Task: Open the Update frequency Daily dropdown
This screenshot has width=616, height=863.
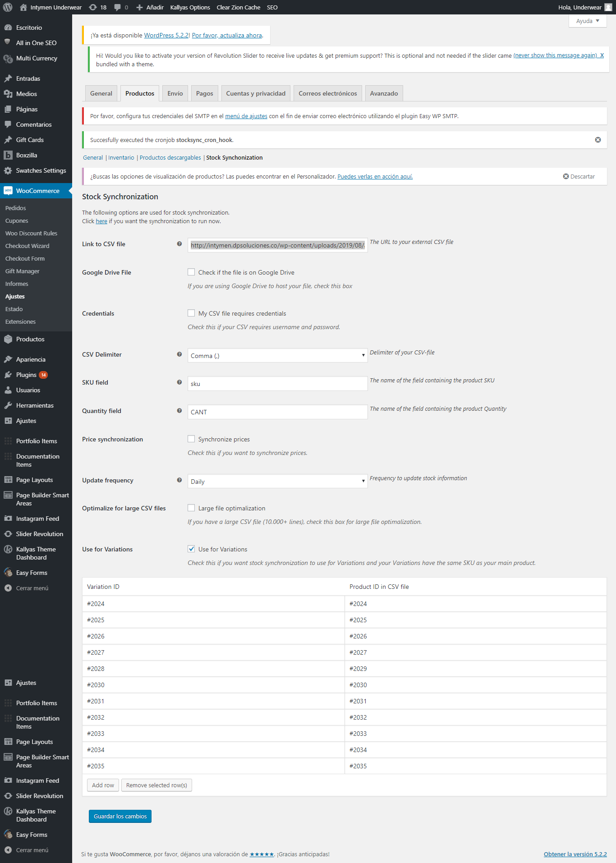Action: 277,481
